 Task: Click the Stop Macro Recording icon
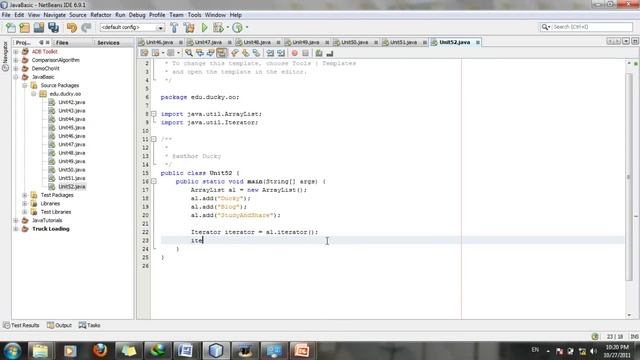pyautogui.click(x=305, y=53)
